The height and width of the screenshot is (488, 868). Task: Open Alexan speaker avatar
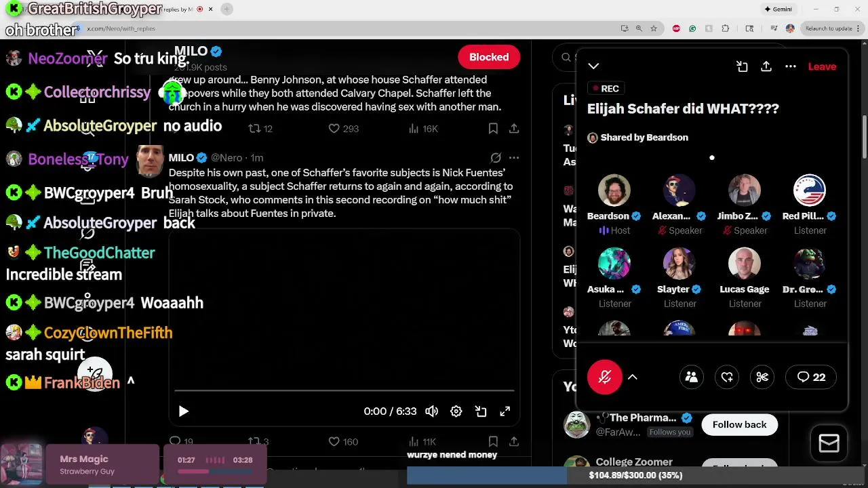click(679, 190)
